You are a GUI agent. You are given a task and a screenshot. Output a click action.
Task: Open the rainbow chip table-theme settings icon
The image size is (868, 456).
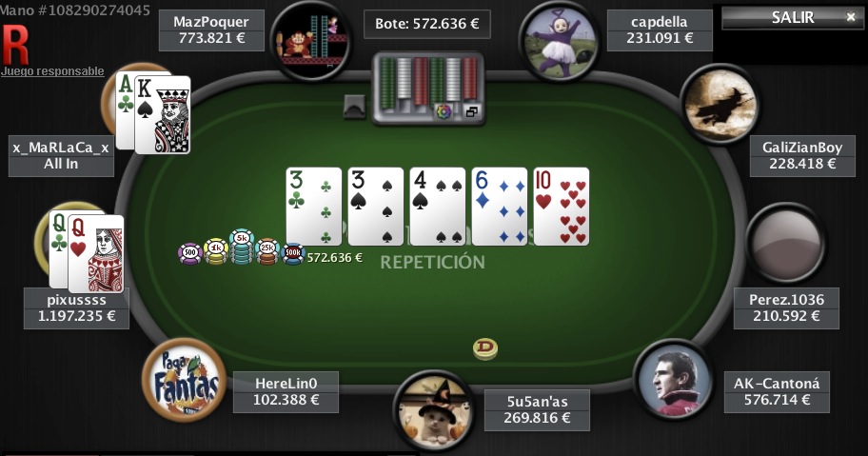pos(444,111)
